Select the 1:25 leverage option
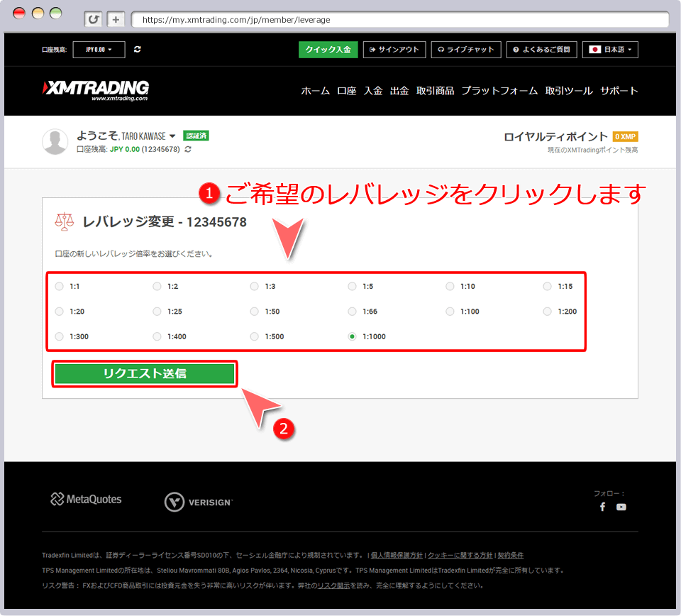The image size is (681, 616). point(157,312)
